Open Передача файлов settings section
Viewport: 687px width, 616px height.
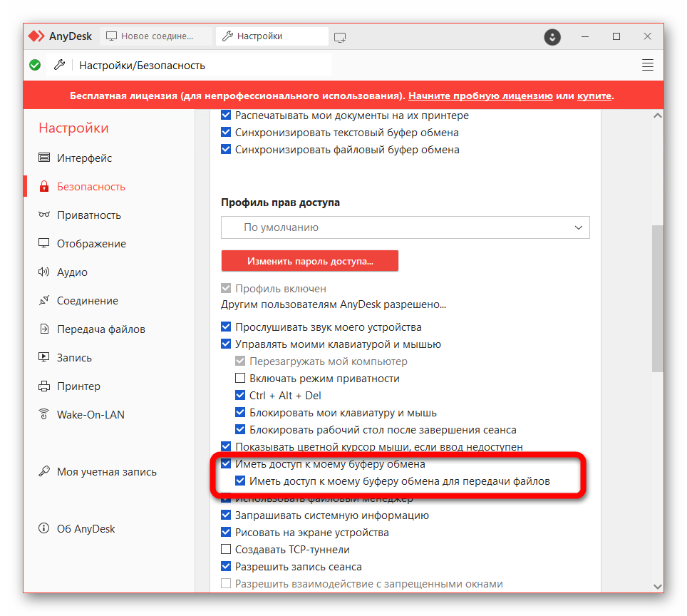pos(100,329)
